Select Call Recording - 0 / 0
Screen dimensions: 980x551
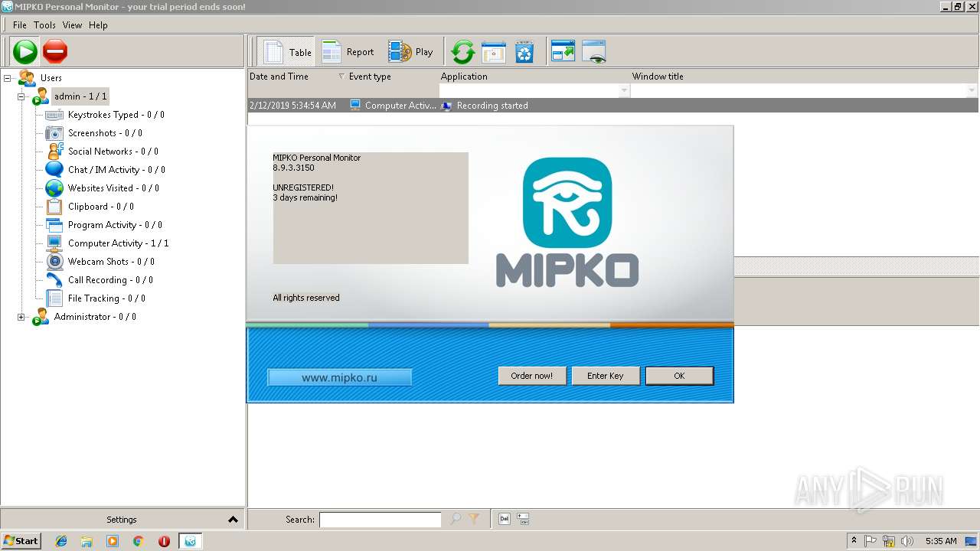[x=110, y=280]
